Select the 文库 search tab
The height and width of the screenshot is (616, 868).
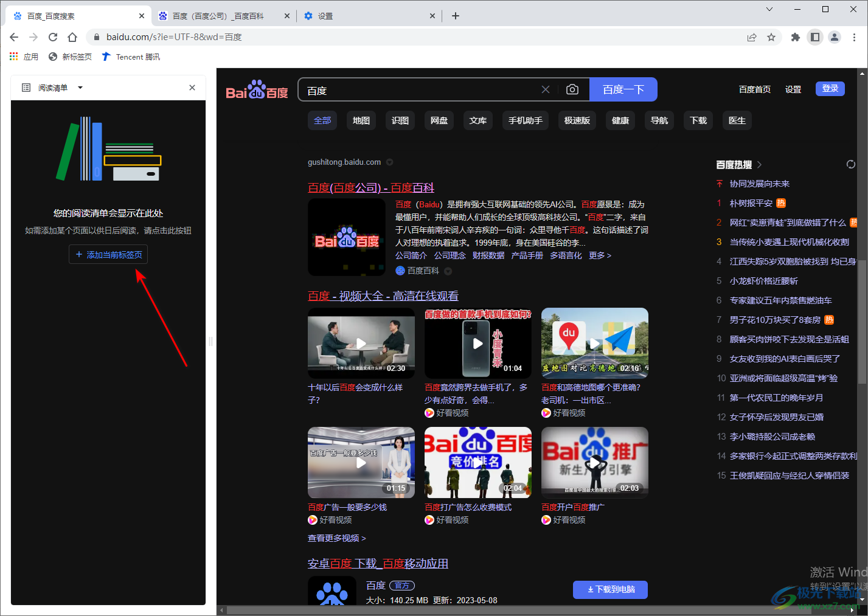[x=478, y=120]
